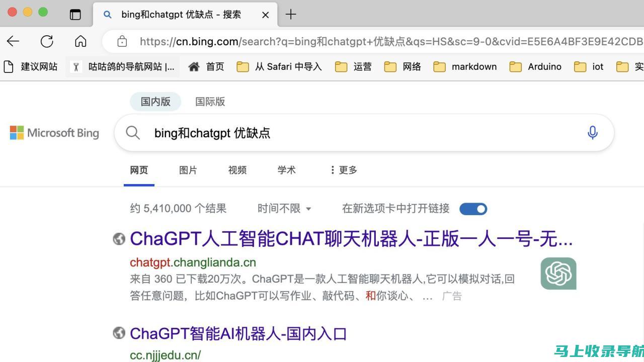This screenshot has width=644, height=362.
Task: Open the 运营 bookmark folder
Action: coord(353,66)
